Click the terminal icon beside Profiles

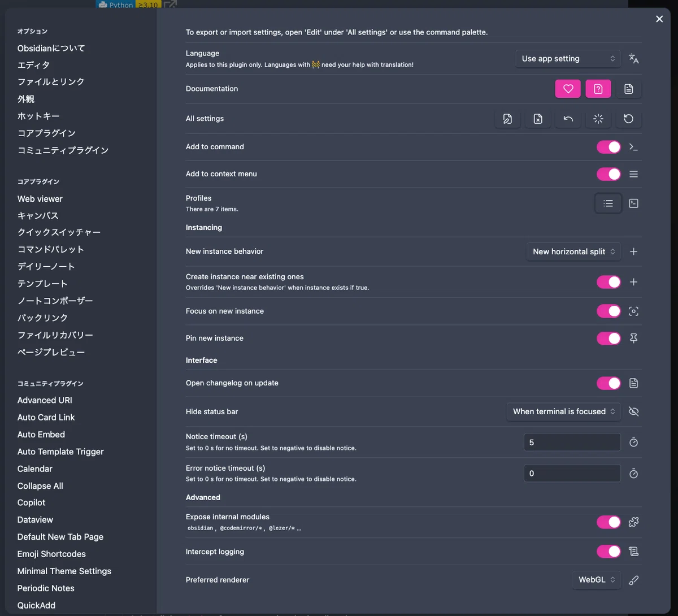click(x=634, y=203)
